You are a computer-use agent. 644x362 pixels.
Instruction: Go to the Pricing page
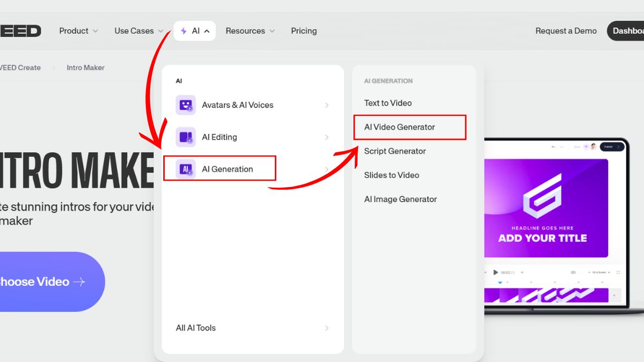(304, 31)
